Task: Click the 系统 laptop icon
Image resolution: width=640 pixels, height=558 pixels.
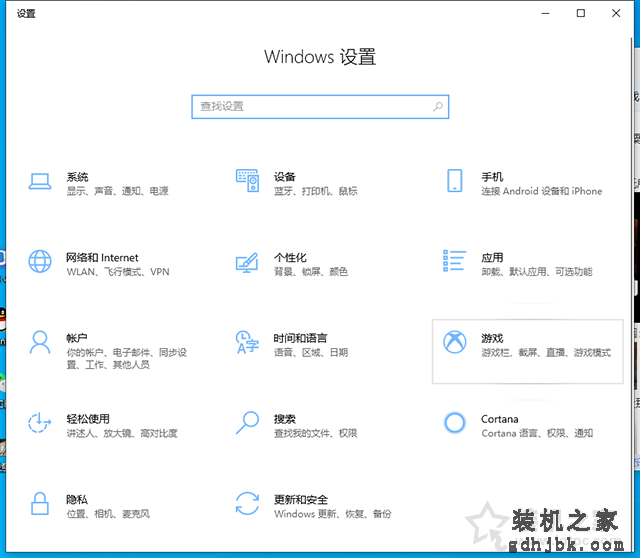Action: (x=40, y=182)
